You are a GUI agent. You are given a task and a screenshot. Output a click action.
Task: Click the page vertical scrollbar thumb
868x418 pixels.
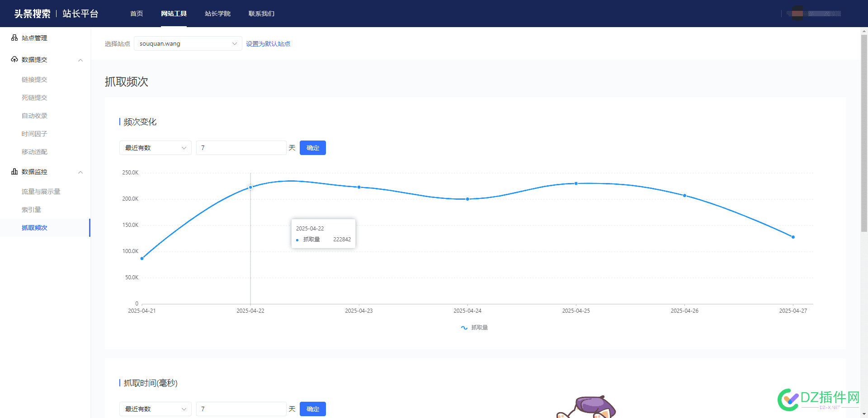coord(864,133)
